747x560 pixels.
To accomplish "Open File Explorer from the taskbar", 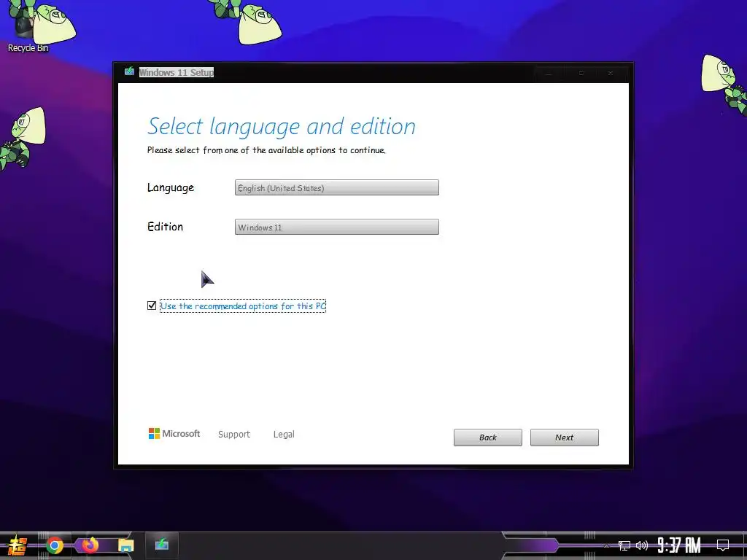I will pyautogui.click(x=126, y=545).
